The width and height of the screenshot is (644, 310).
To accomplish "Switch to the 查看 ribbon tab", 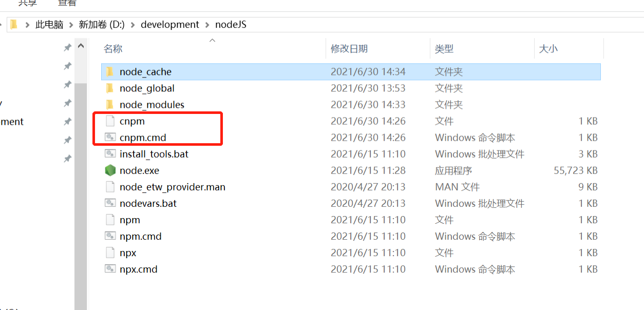I will pyautogui.click(x=67, y=4).
